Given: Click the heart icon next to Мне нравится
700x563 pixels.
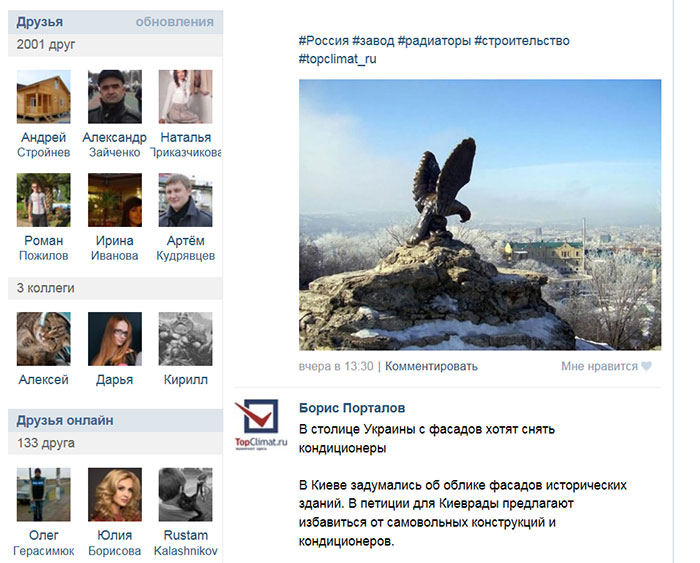Looking at the screenshot, I should point(646,366).
